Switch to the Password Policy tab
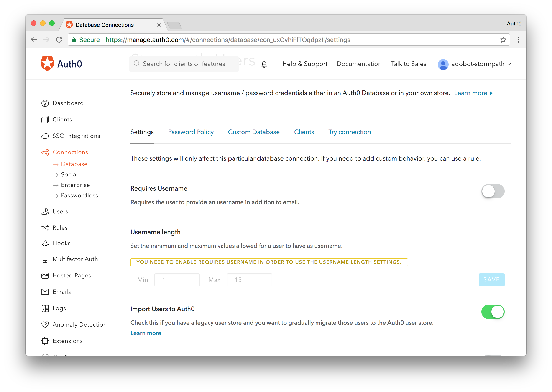This screenshot has height=392, width=552. [x=191, y=132]
